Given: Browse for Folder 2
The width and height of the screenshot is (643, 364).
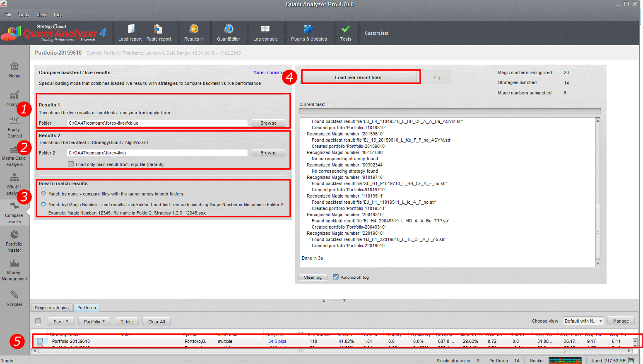Looking at the screenshot, I should 268,153.
